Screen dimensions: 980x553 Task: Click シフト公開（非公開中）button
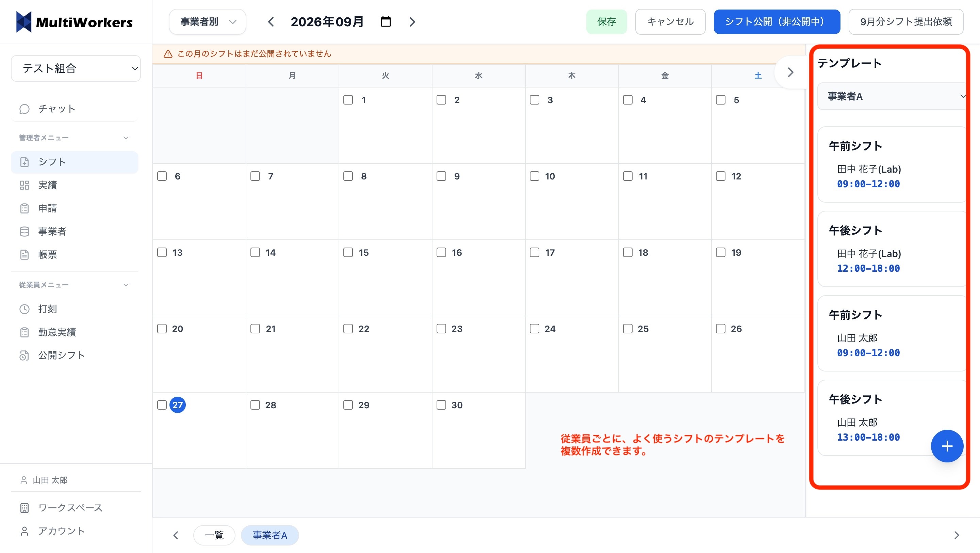tap(777, 22)
